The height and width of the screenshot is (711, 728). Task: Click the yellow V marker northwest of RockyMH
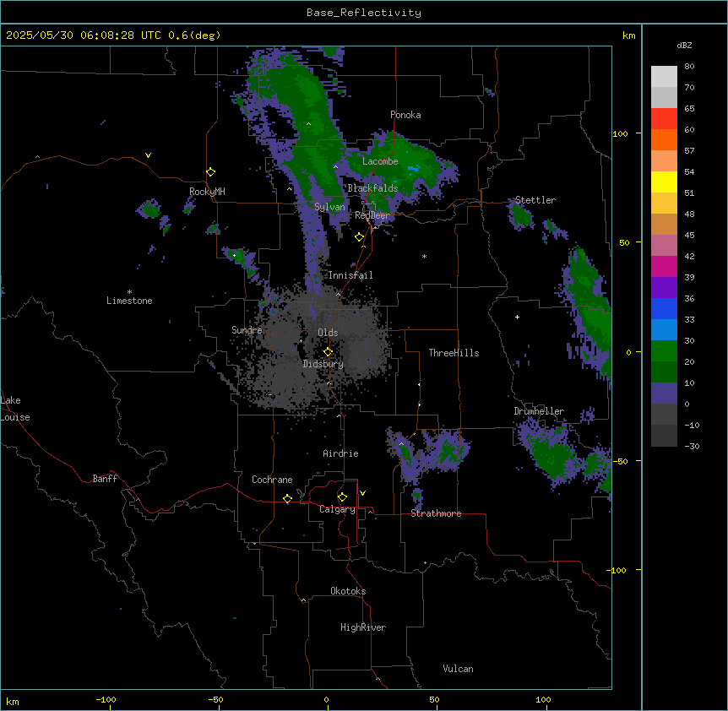click(x=148, y=155)
